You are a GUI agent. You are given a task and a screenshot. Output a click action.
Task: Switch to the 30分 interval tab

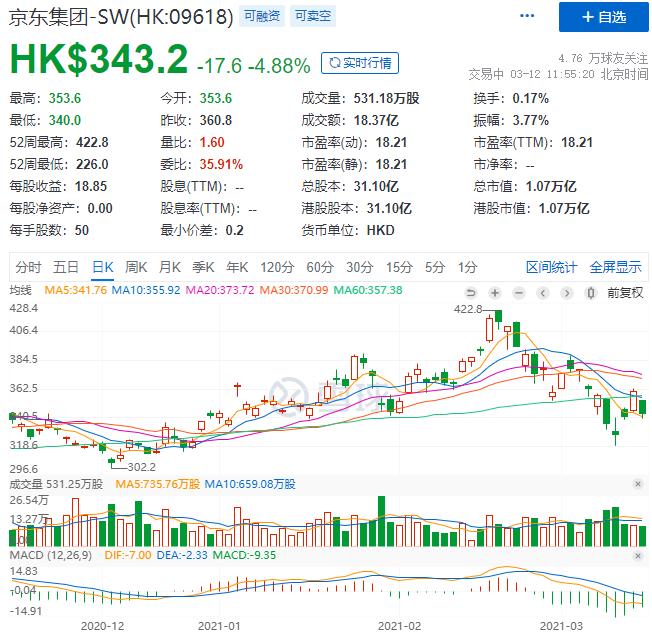point(360,267)
